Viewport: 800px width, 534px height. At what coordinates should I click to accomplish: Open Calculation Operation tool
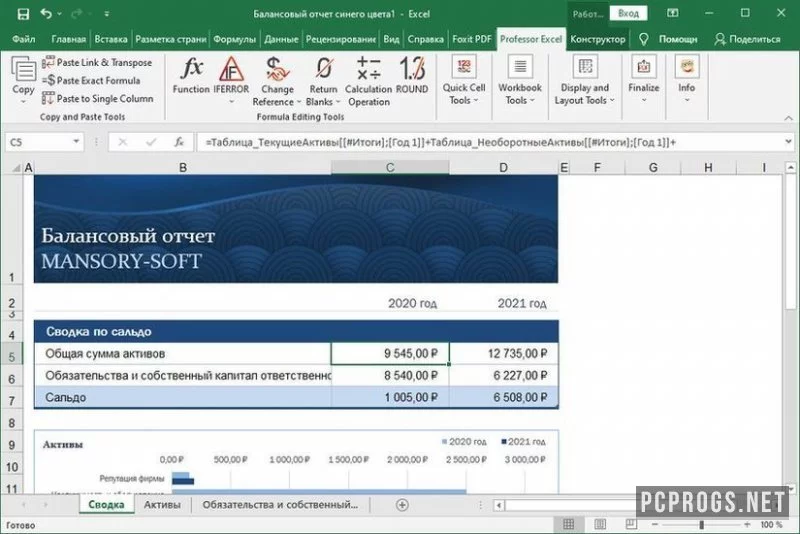pyautogui.click(x=368, y=82)
